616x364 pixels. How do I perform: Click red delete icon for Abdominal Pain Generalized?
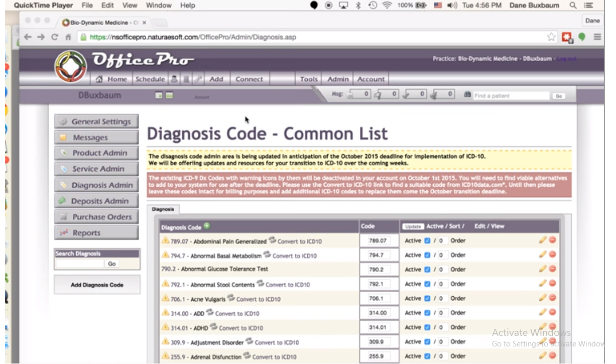coord(552,240)
